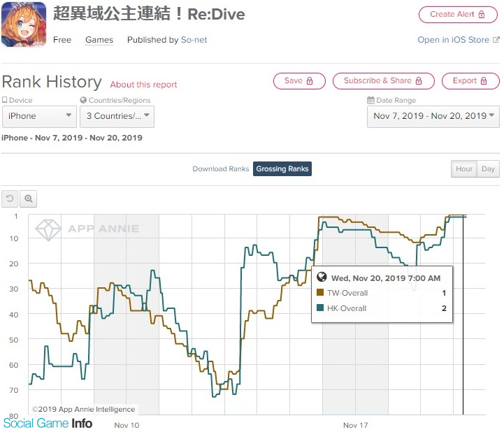The image size is (504, 432).
Task: Click the globe icon by Countries/Regions
Action: [83, 100]
